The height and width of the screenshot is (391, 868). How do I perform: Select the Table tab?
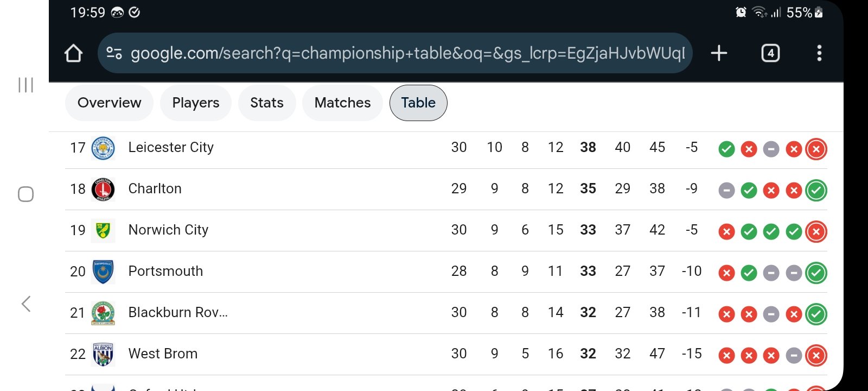pyautogui.click(x=418, y=103)
